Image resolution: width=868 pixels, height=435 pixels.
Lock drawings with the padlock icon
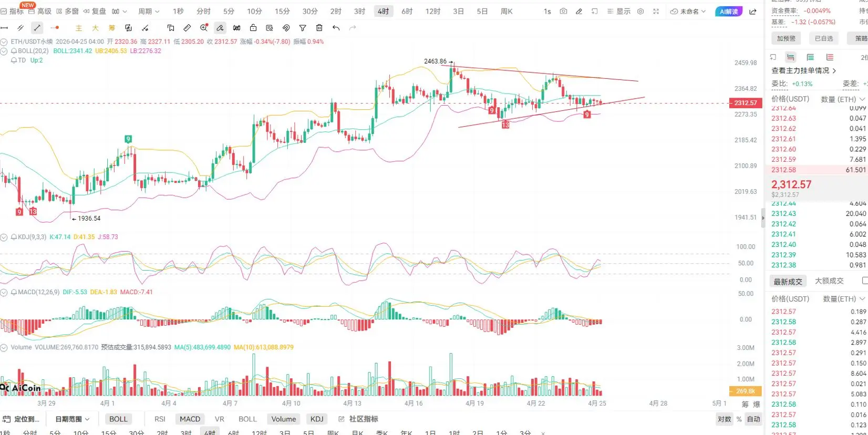[253, 28]
